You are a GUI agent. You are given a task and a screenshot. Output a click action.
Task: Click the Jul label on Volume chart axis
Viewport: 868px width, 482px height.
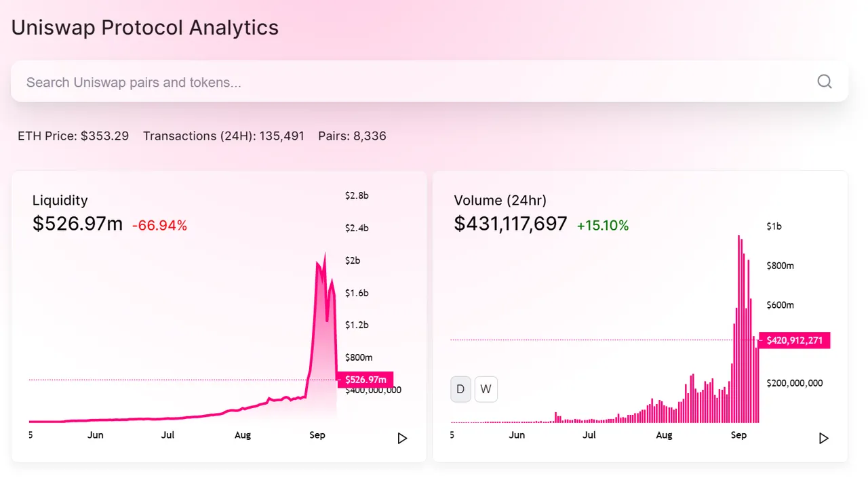click(589, 435)
